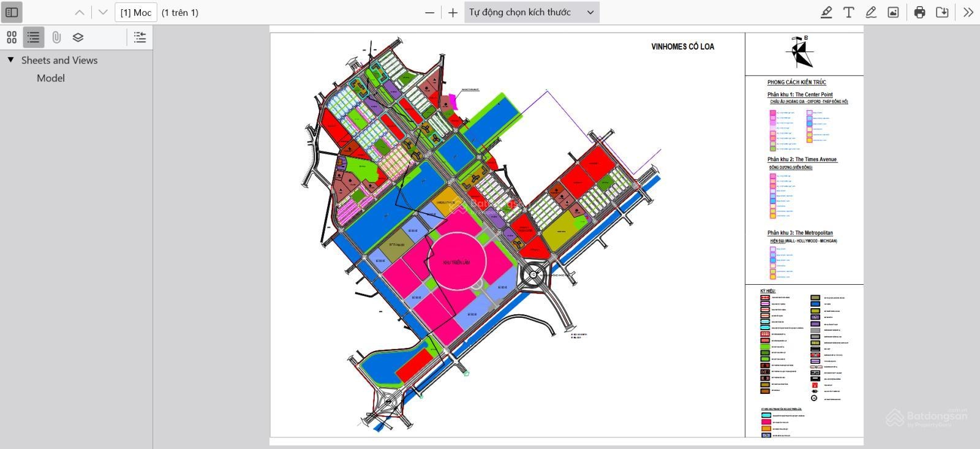Click the 'VINHOMES CỔ LOA' title text
Image resolution: width=980 pixels, height=449 pixels.
coord(683,47)
